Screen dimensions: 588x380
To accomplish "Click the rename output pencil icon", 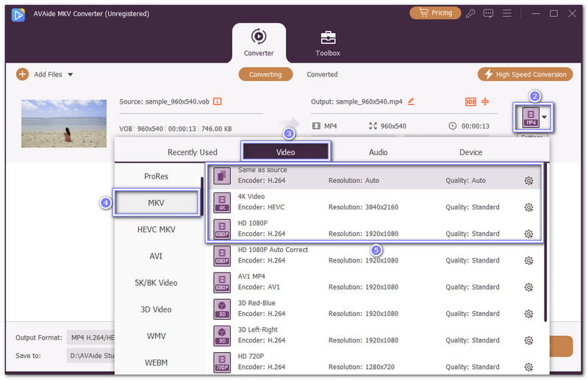I will 411,101.
